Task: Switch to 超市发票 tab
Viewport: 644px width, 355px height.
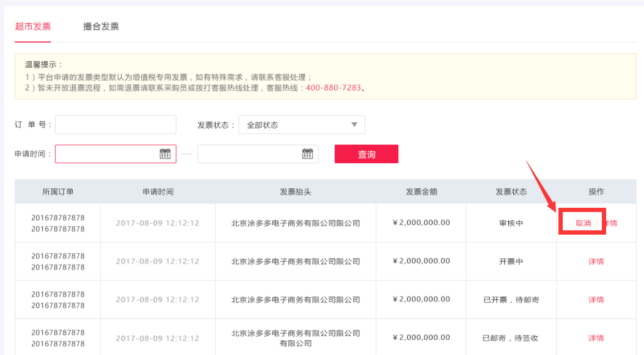Action: coord(33,27)
